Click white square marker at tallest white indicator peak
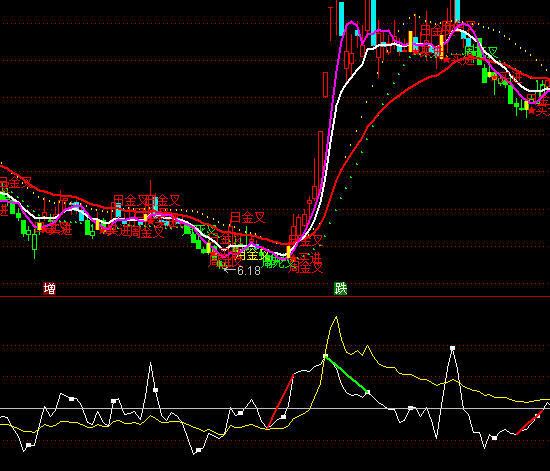 [x=452, y=348]
